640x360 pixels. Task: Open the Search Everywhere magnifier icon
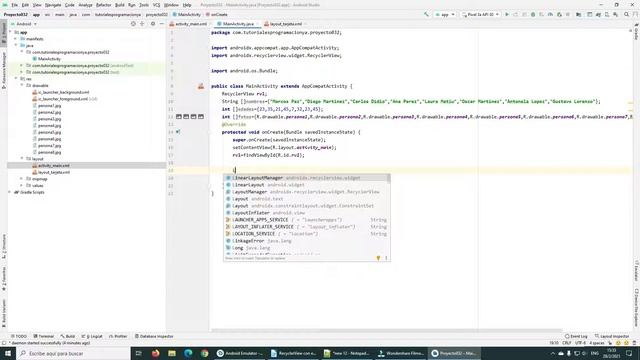[627, 14]
